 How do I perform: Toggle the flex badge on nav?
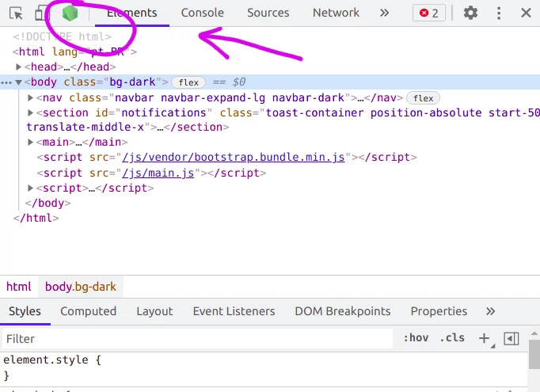[423, 98]
